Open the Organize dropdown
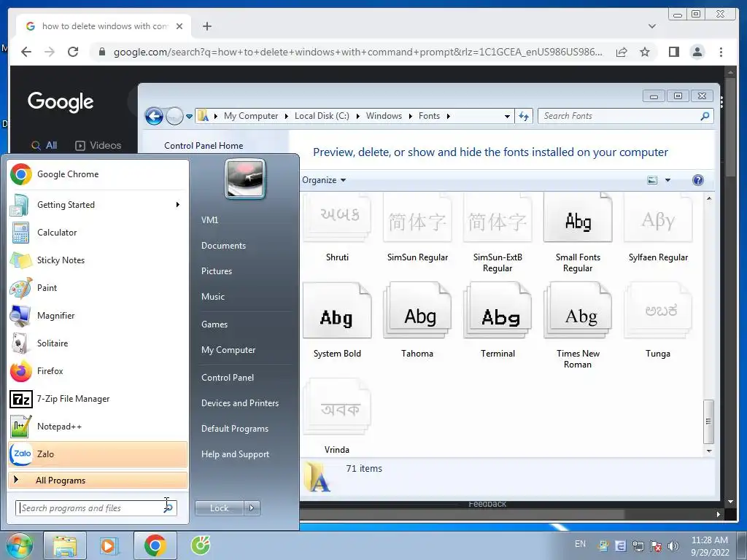Screen dimensions: 747x560 click(x=324, y=180)
